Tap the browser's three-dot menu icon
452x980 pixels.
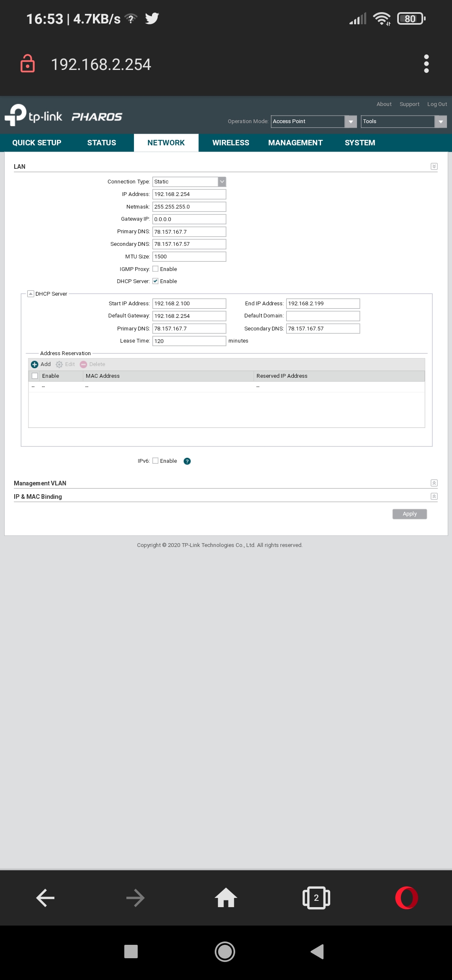tap(426, 64)
